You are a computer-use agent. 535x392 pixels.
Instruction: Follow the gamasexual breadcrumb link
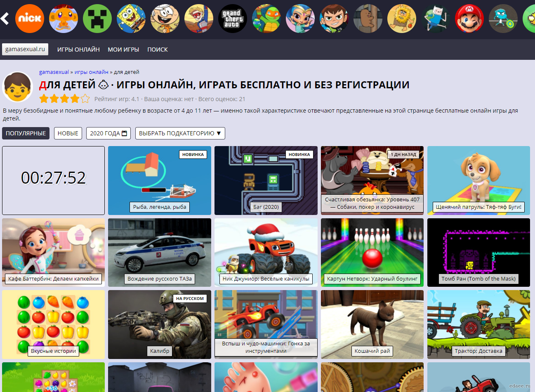pyautogui.click(x=54, y=72)
